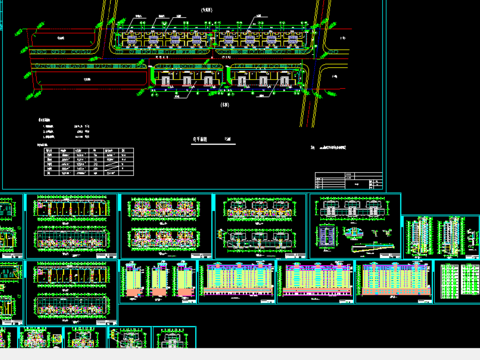Select the site plan sheet's title block
This screenshot has width=480, height=360.
pos(349,181)
